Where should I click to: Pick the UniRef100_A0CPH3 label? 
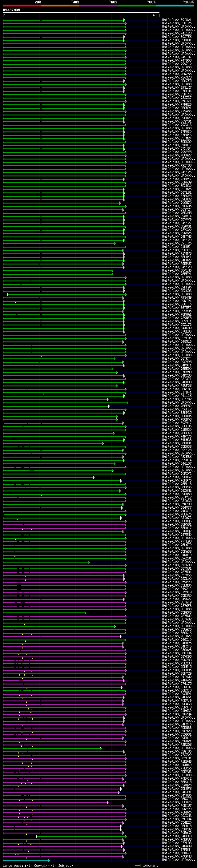pos(177,856)
